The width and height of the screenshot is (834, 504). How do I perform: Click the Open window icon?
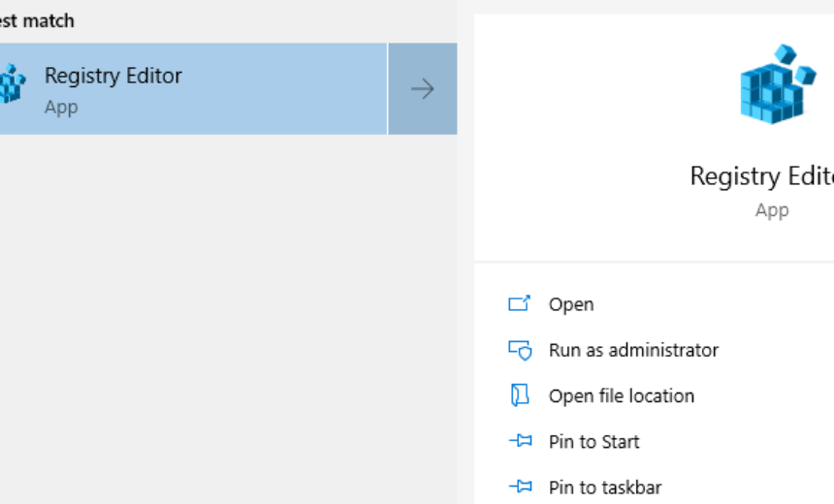pos(520,303)
